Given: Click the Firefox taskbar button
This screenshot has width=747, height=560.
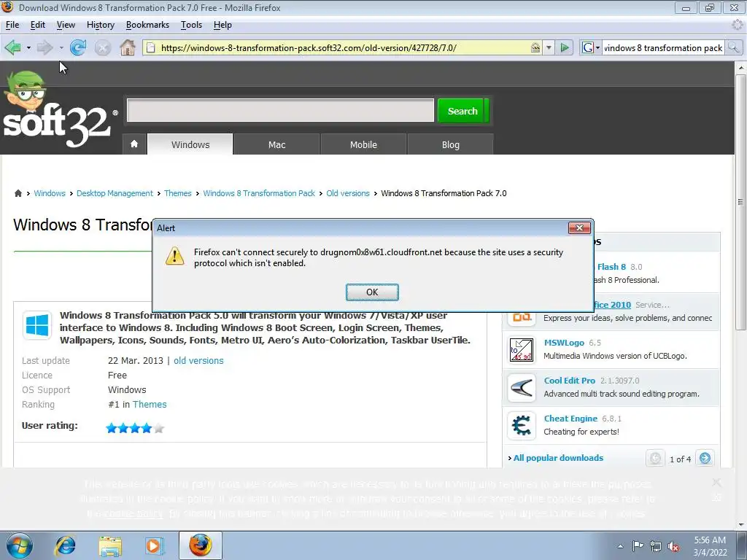Looking at the screenshot, I should point(201,545).
